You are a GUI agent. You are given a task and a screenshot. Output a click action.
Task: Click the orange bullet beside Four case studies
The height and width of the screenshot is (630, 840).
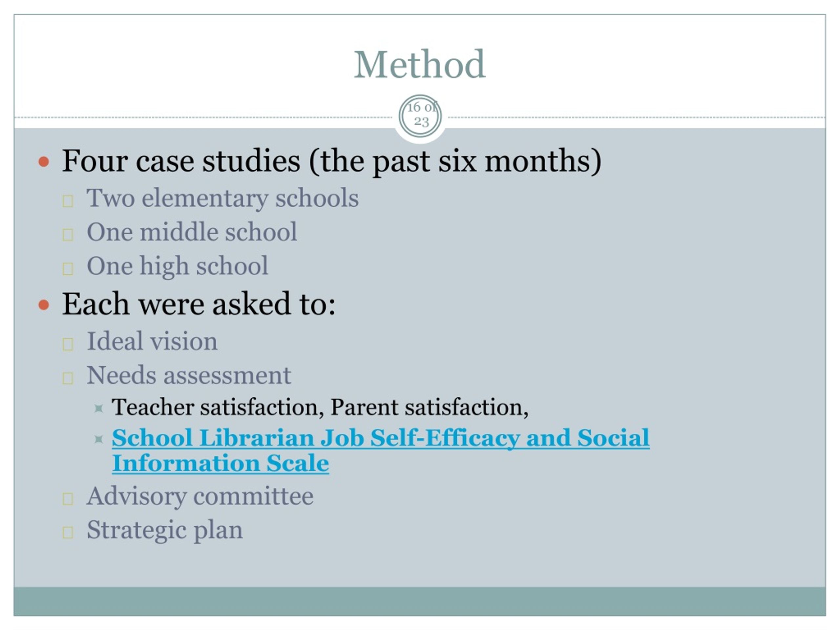[x=44, y=161]
